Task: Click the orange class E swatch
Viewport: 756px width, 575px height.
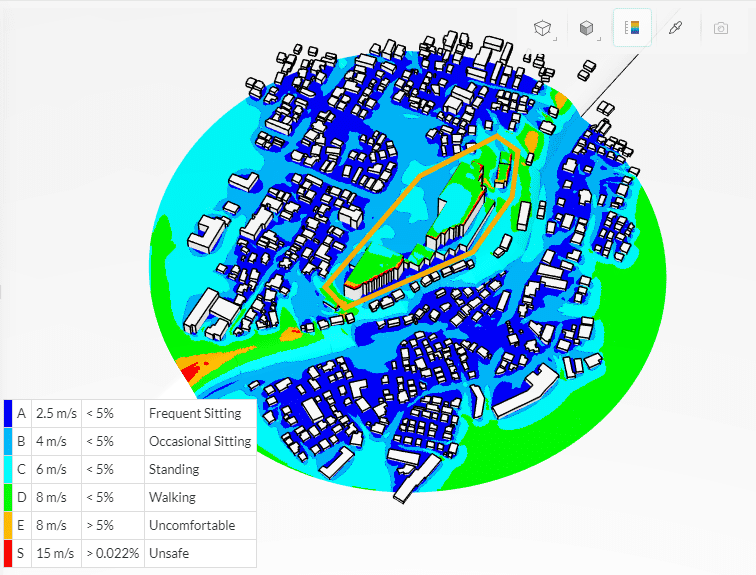Action: coord(8,525)
